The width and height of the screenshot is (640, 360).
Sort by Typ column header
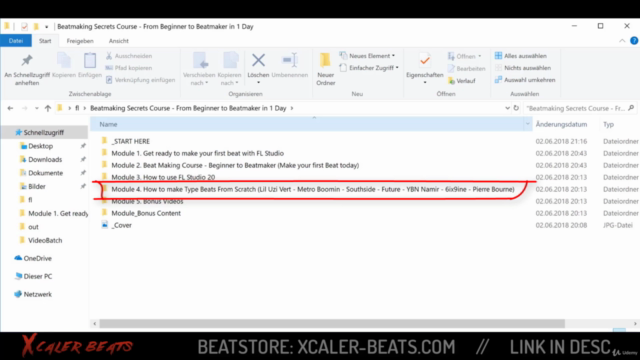[x=608, y=124]
